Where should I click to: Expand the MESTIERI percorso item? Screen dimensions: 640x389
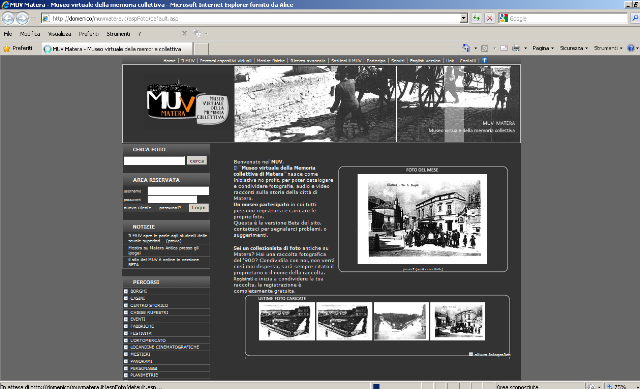coord(126,354)
